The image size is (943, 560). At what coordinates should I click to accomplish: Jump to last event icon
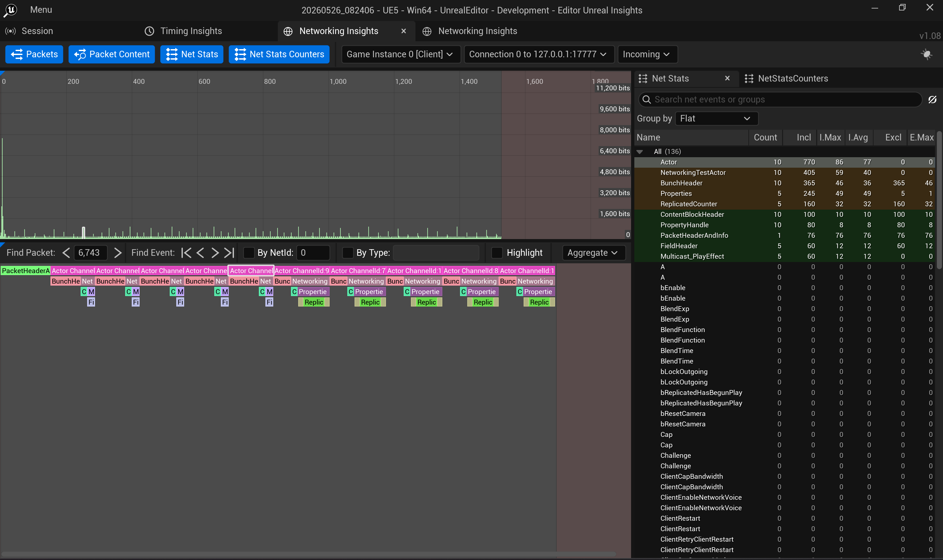[229, 253]
